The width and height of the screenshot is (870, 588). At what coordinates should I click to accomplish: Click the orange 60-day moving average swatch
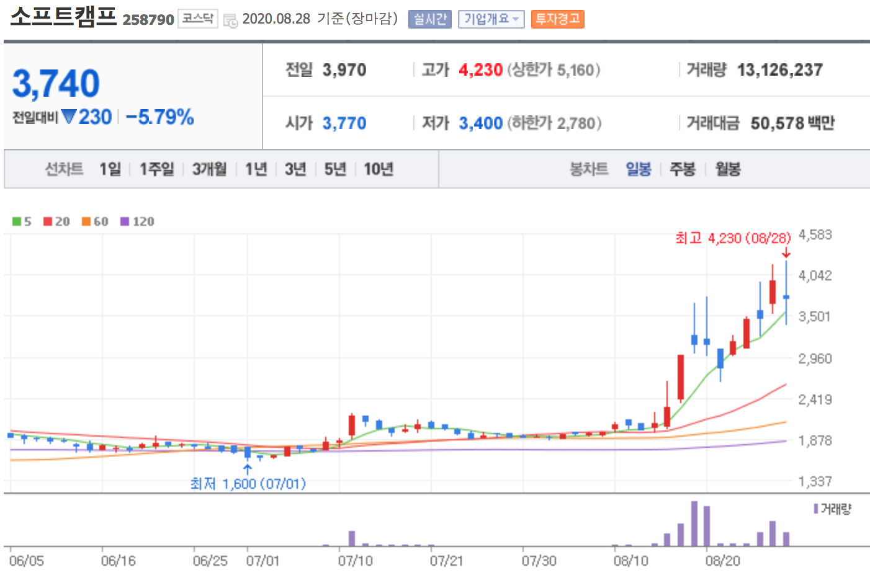coord(86,221)
